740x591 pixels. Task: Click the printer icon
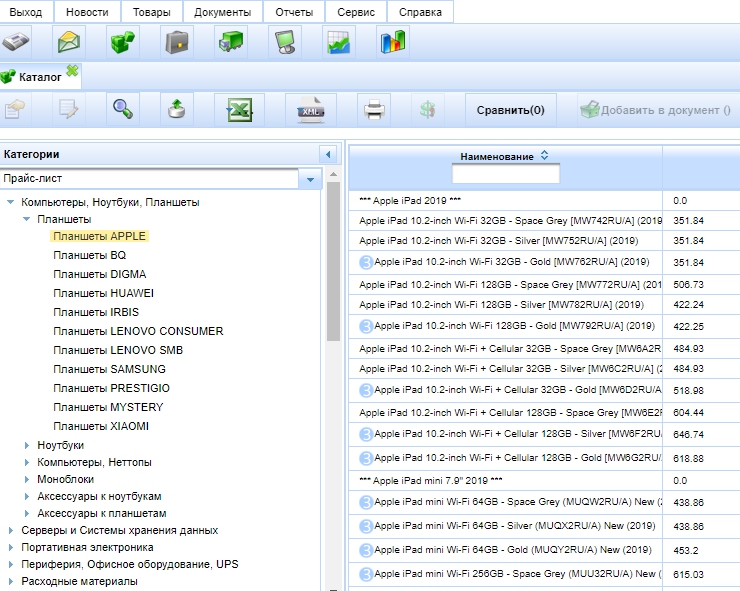click(374, 110)
